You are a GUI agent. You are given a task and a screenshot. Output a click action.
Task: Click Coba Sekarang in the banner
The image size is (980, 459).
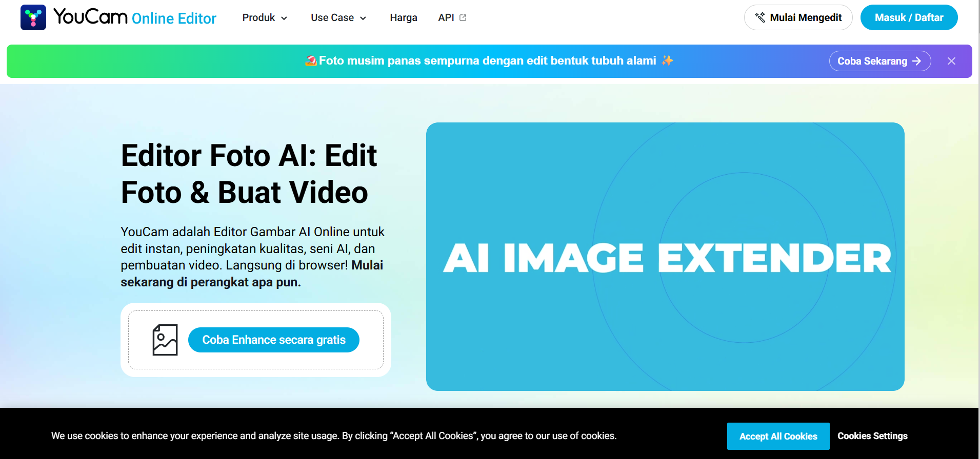[x=880, y=61]
